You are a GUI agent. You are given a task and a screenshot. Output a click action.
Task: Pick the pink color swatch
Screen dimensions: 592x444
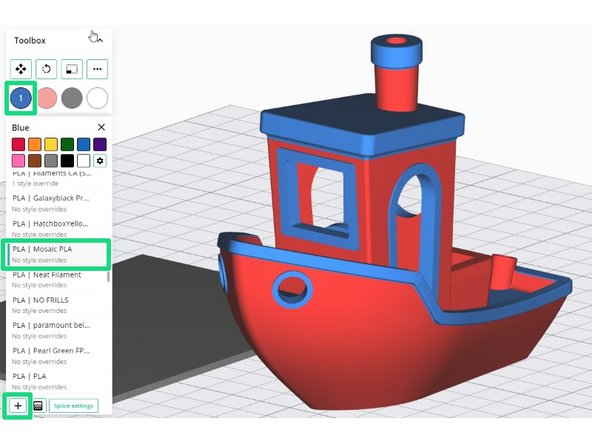18,160
